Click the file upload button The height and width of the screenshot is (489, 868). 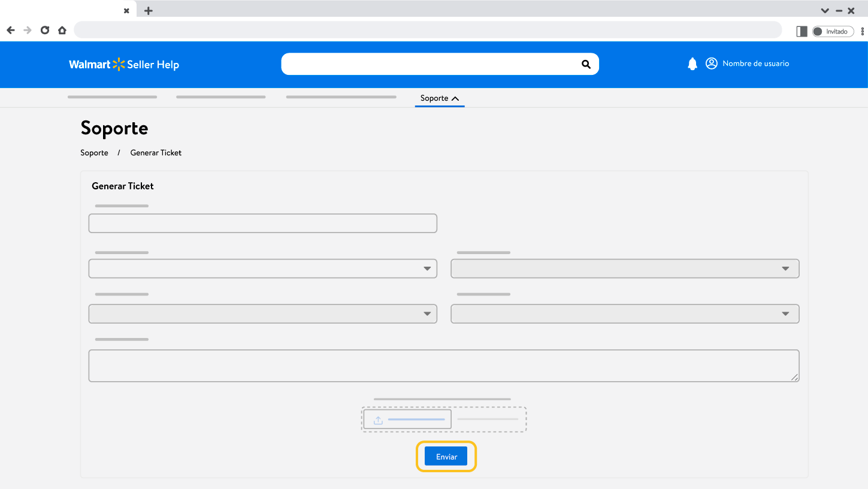(x=407, y=419)
